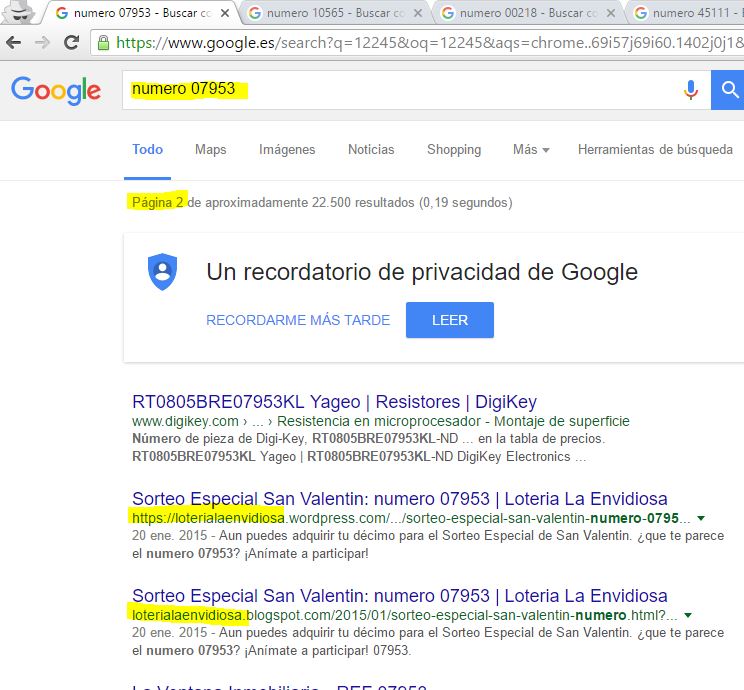Click the Google logo
Viewport: 744px width, 690px height.
click(x=56, y=90)
